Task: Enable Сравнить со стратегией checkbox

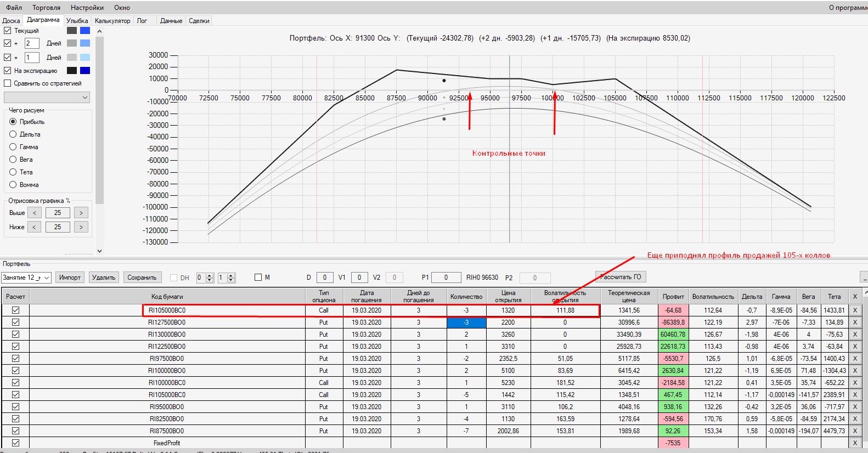Action: [x=8, y=83]
